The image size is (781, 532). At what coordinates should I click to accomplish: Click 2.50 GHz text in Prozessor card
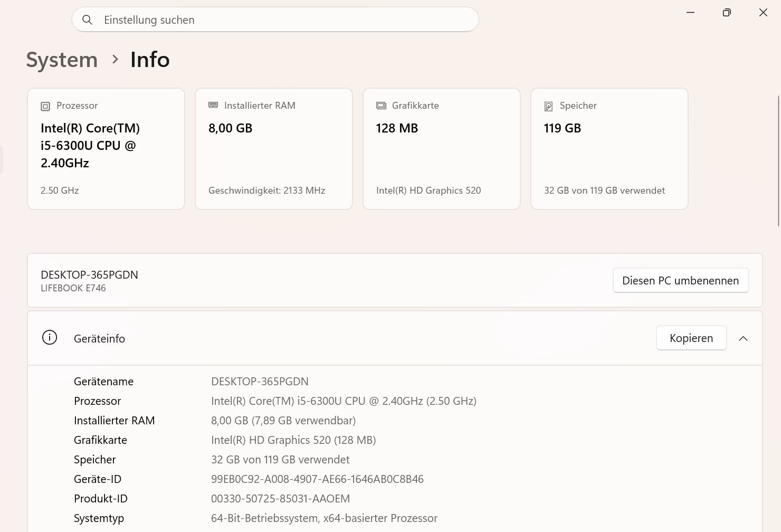[60, 191]
